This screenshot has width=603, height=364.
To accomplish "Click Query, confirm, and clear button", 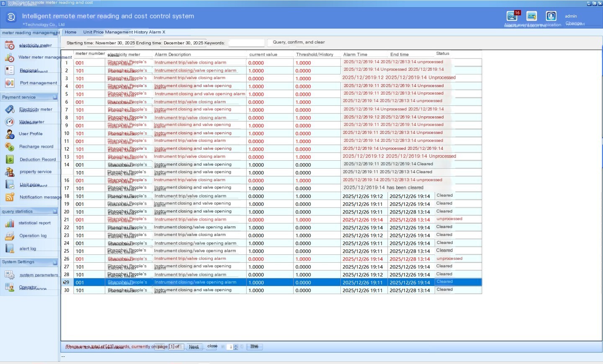I will (x=299, y=42).
